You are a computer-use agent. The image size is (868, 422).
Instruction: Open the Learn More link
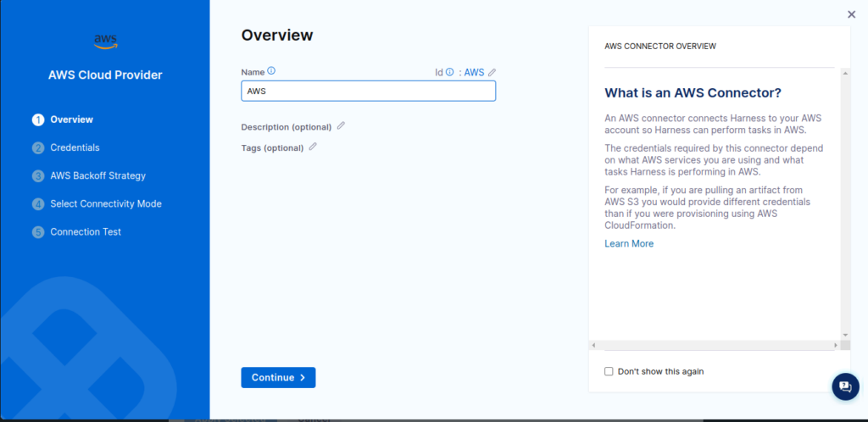pyautogui.click(x=629, y=244)
